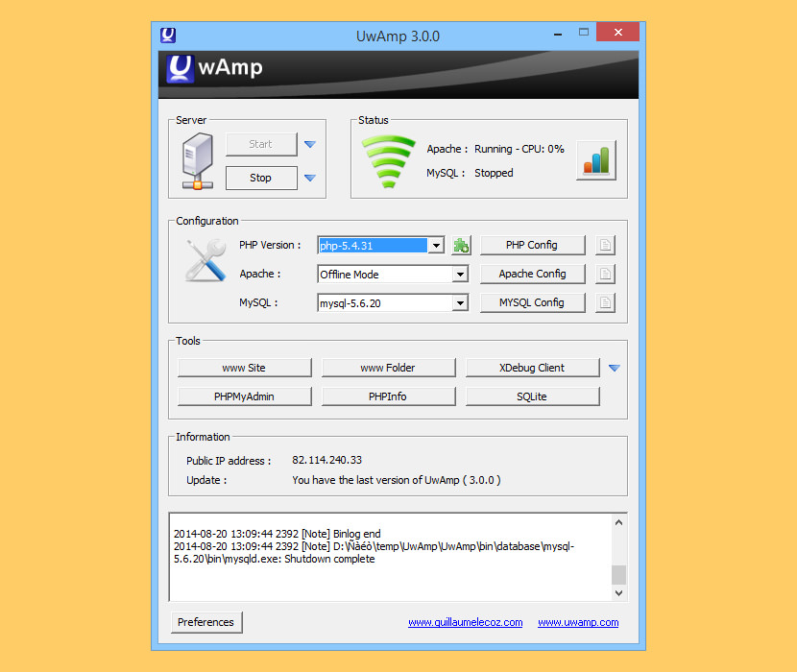Click the log scrollbar thumb

tap(618, 575)
